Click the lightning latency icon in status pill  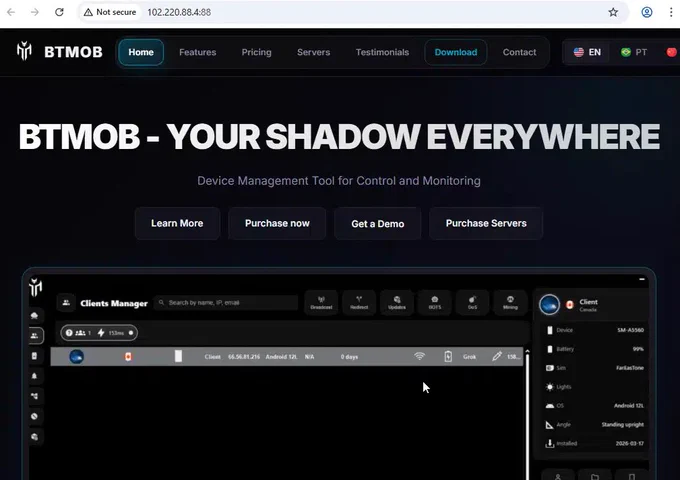101,333
